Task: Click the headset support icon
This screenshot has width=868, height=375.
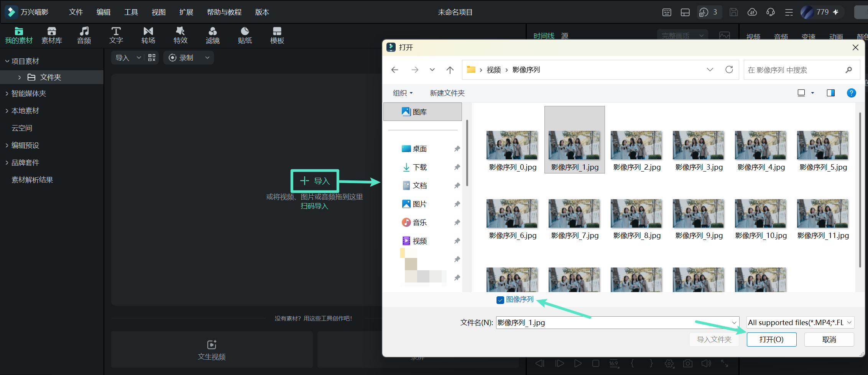Action: (x=771, y=12)
